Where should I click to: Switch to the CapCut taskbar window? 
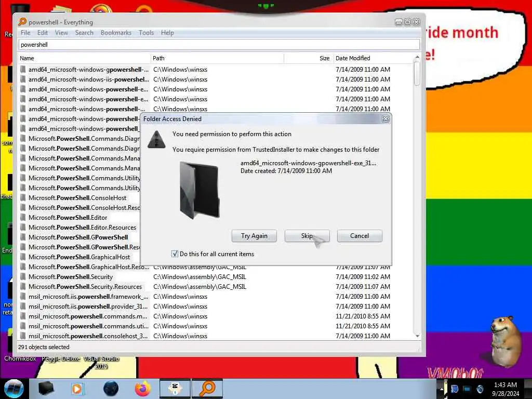point(175,389)
